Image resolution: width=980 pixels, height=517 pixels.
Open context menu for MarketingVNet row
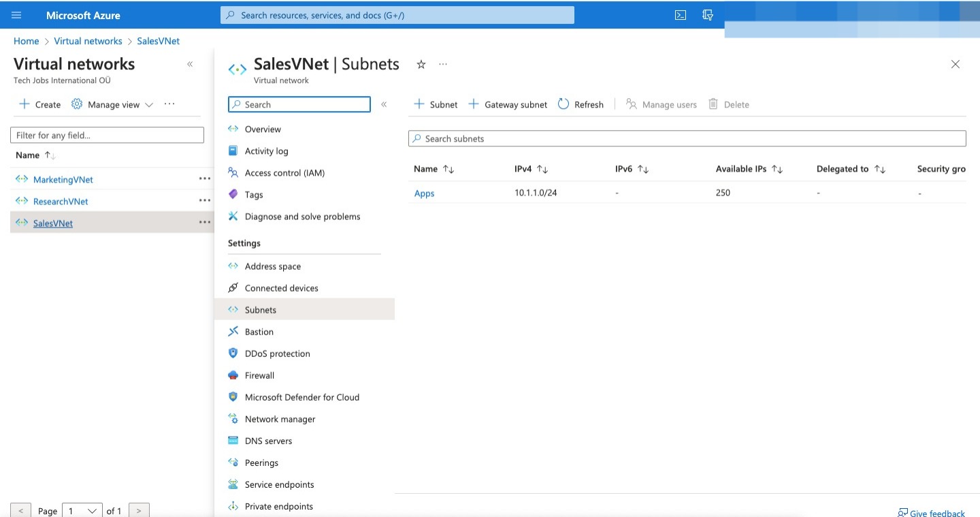tap(204, 179)
